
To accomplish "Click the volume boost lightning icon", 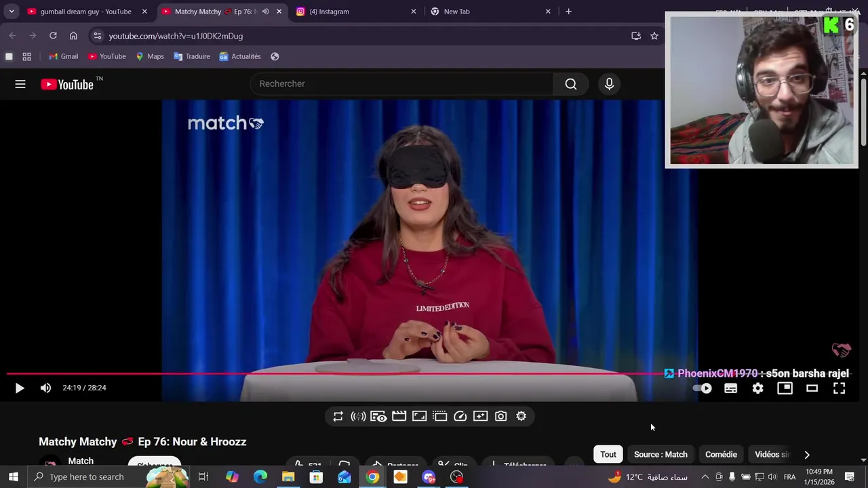I will tap(358, 416).
